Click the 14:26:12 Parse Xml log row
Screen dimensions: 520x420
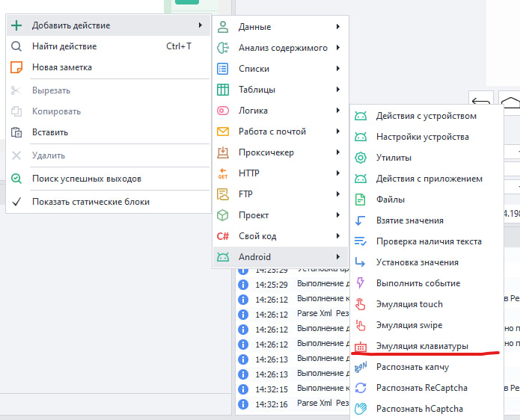293,314
